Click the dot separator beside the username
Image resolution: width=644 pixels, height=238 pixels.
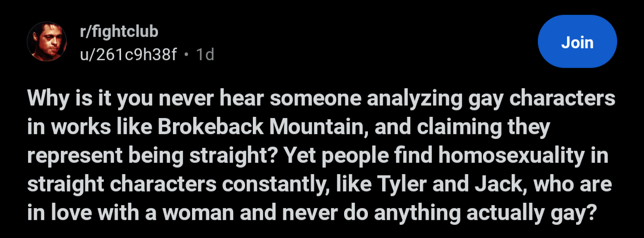click(x=186, y=55)
